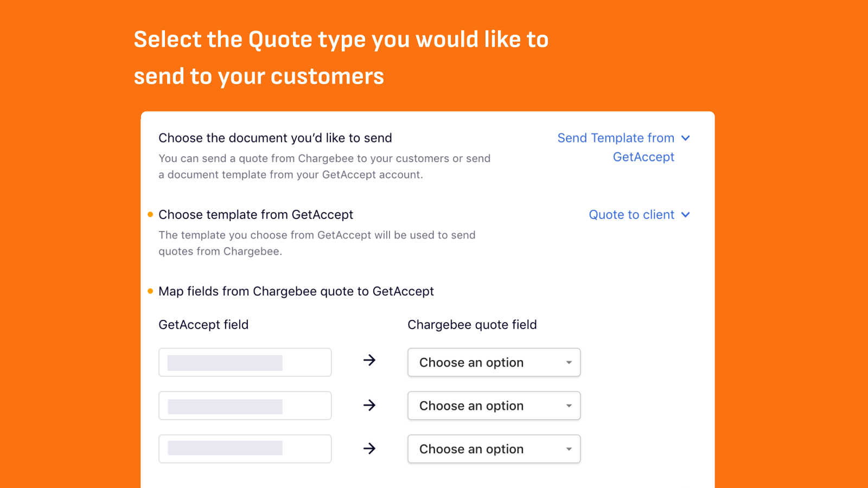Click the Choose the document you'd like to send heading

coord(275,138)
